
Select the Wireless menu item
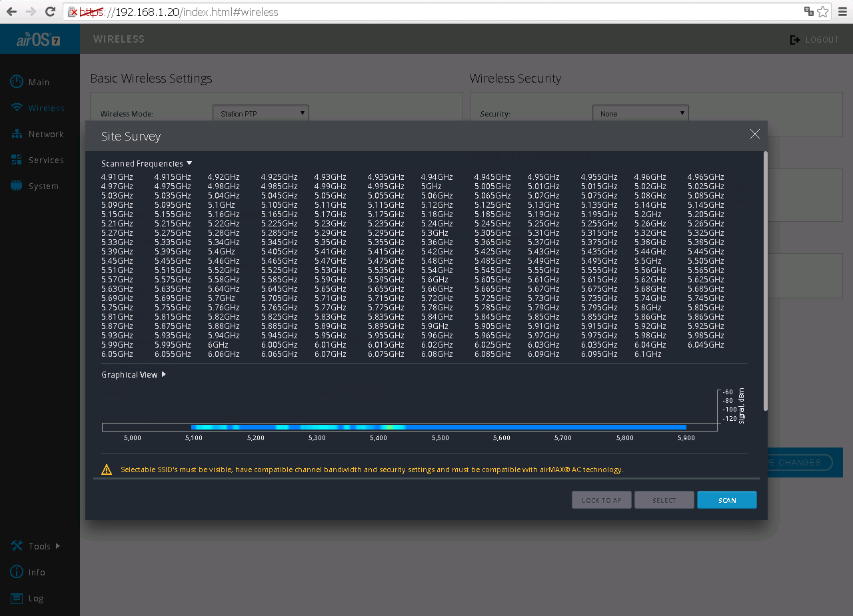46,108
